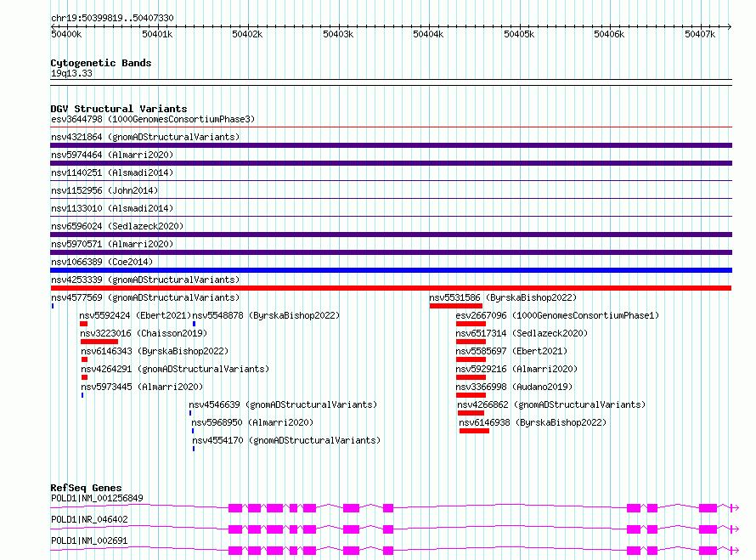The width and height of the screenshot is (756, 560).
Task: Click nsv5592424 (Ebert2021) label
Action: 135,315
